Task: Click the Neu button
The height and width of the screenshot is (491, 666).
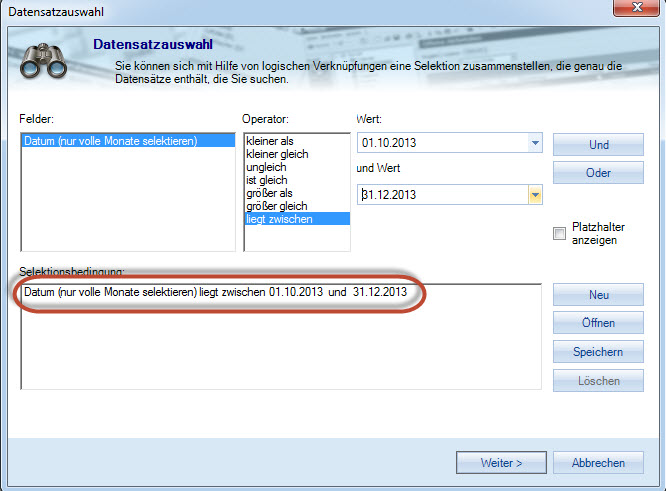Action: (x=598, y=295)
